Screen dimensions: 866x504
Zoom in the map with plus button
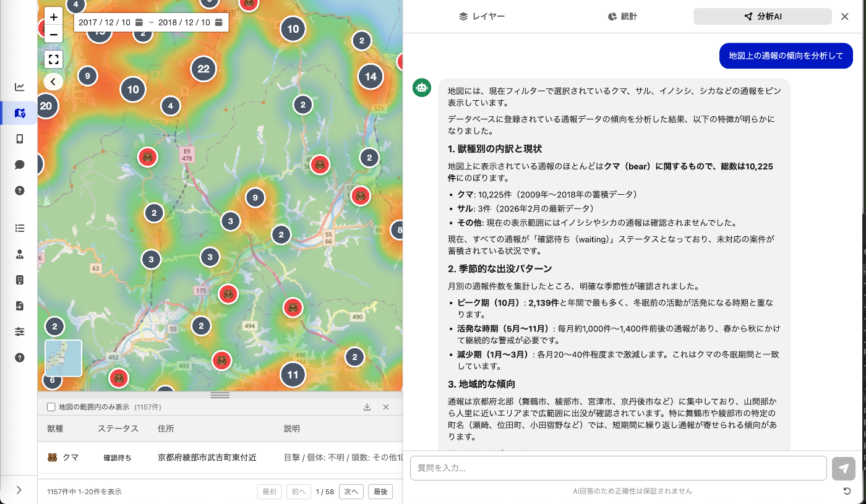click(54, 17)
